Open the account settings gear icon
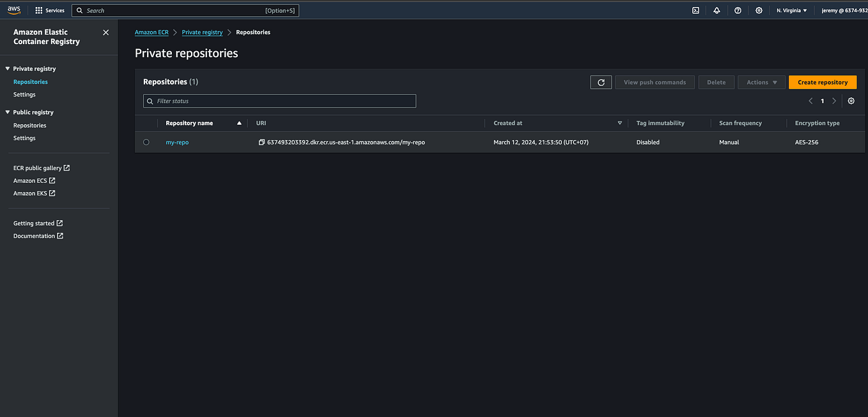This screenshot has height=417, width=868. [759, 10]
